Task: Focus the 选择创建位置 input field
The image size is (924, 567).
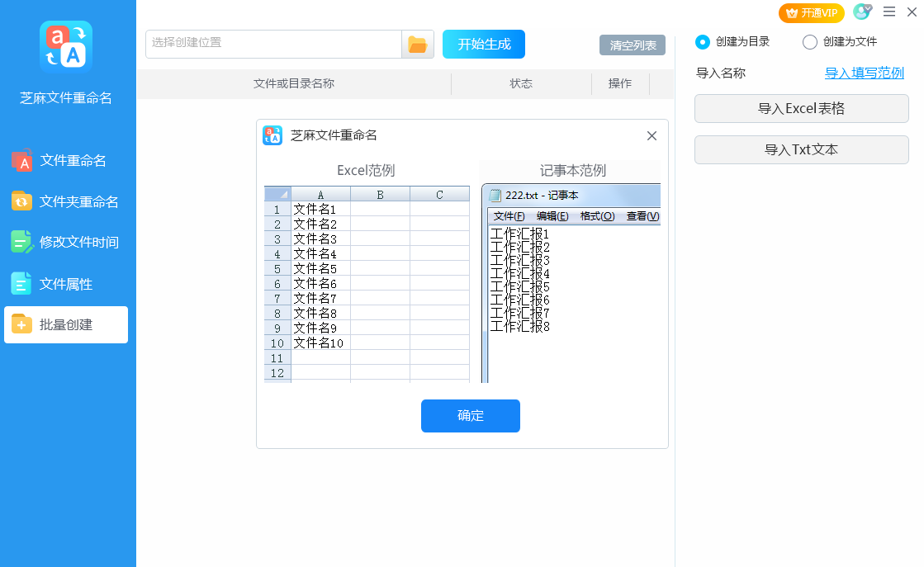Action: 273,44
